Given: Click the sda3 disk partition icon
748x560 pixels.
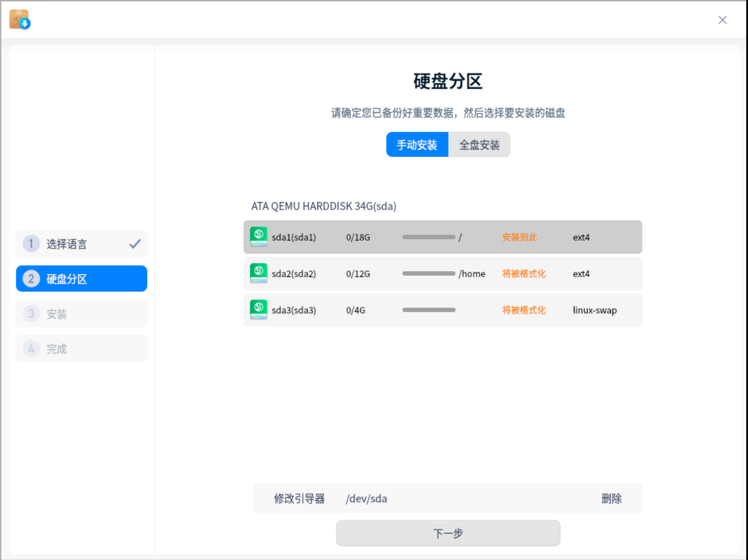Looking at the screenshot, I should [258, 310].
